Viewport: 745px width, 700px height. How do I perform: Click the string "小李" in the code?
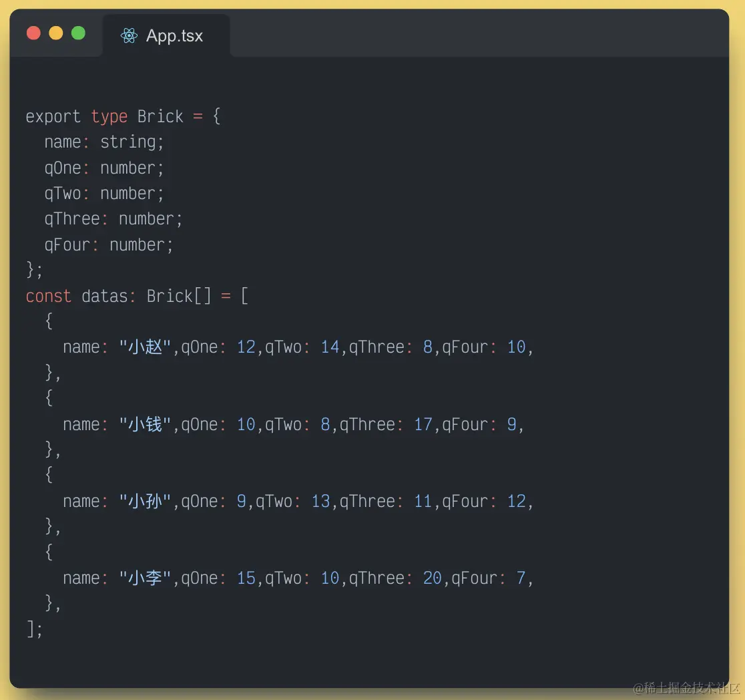(145, 578)
